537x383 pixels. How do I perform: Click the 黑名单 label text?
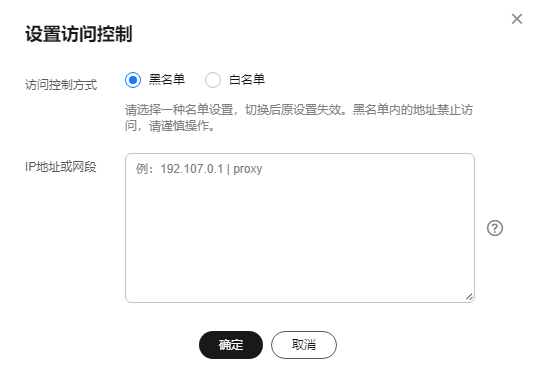coord(167,79)
